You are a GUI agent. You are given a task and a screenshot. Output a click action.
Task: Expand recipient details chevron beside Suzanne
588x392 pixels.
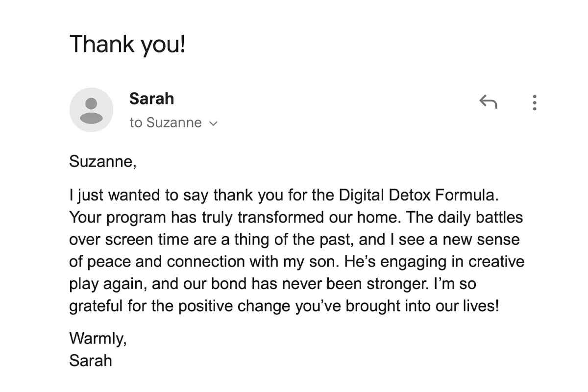point(213,123)
